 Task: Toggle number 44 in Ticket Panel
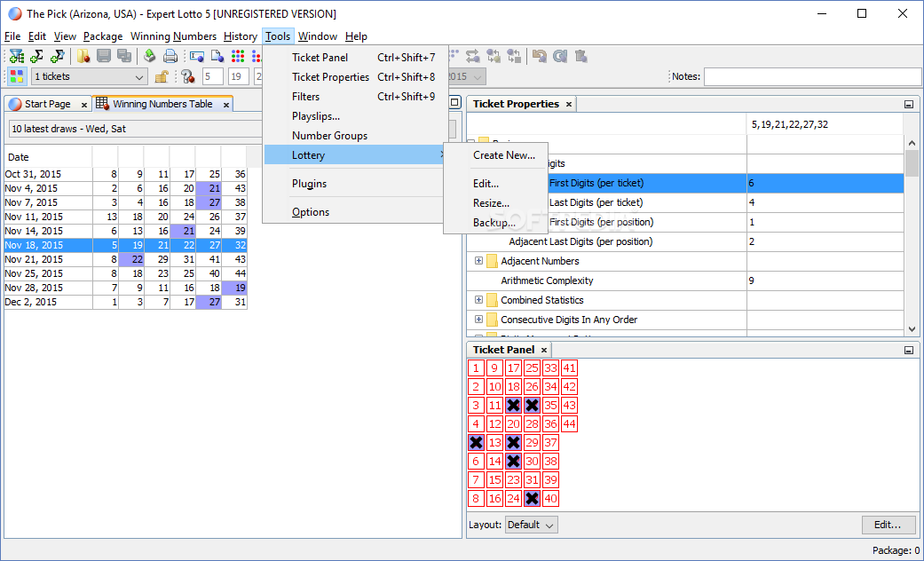point(569,423)
